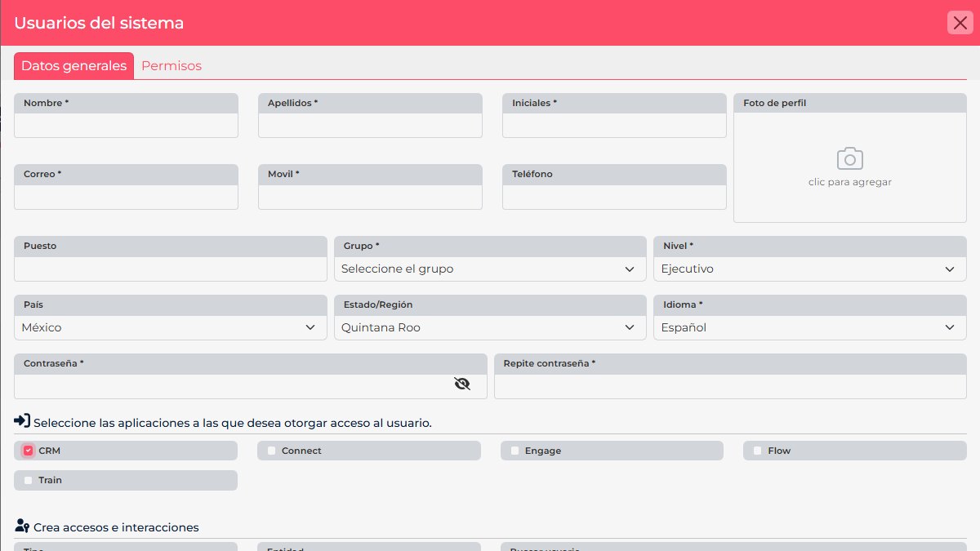980x551 pixels.
Task: Select the Datos generales tab
Action: point(73,66)
